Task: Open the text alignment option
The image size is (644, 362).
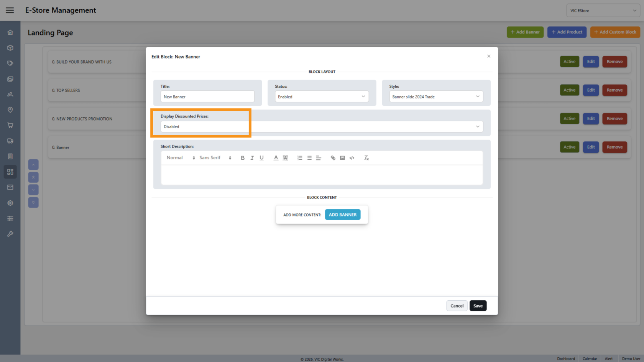Action: pyautogui.click(x=319, y=158)
